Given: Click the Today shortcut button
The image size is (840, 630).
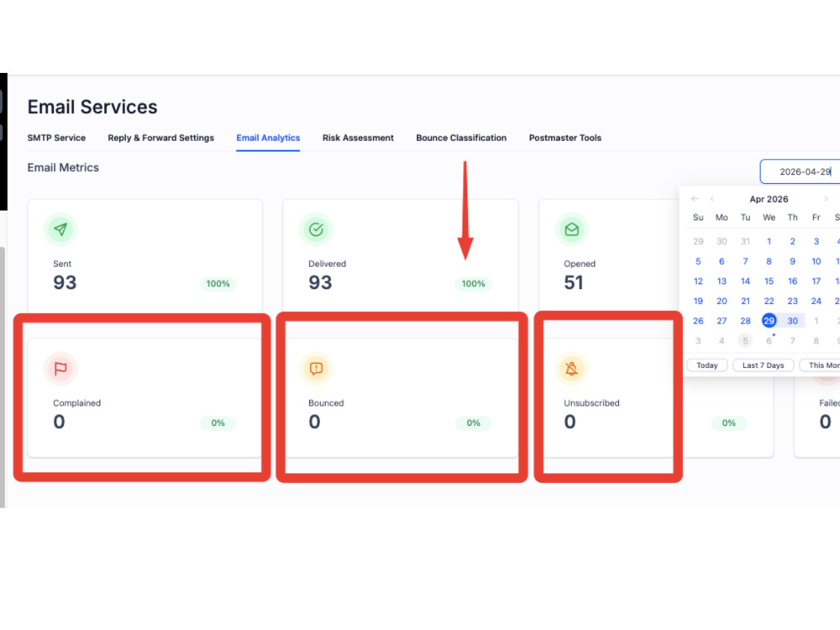Looking at the screenshot, I should pos(706,365).
